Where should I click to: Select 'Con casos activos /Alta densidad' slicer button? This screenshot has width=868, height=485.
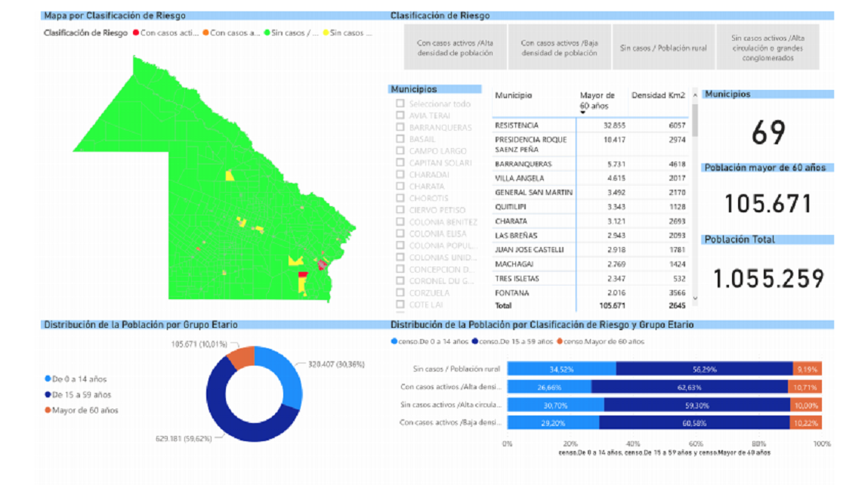(x=456, y=48)
